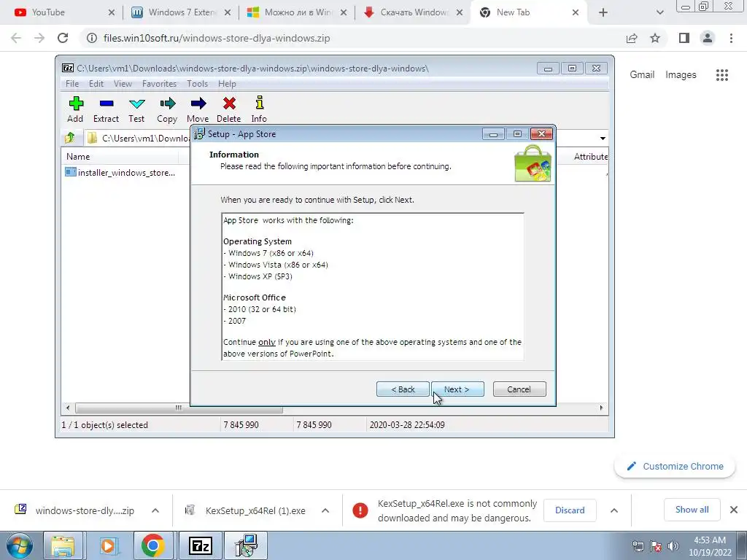Open 7-Zip View menu
Image resolution: width=747 pixels, height=560 pixels.
[x=123, y=84]
